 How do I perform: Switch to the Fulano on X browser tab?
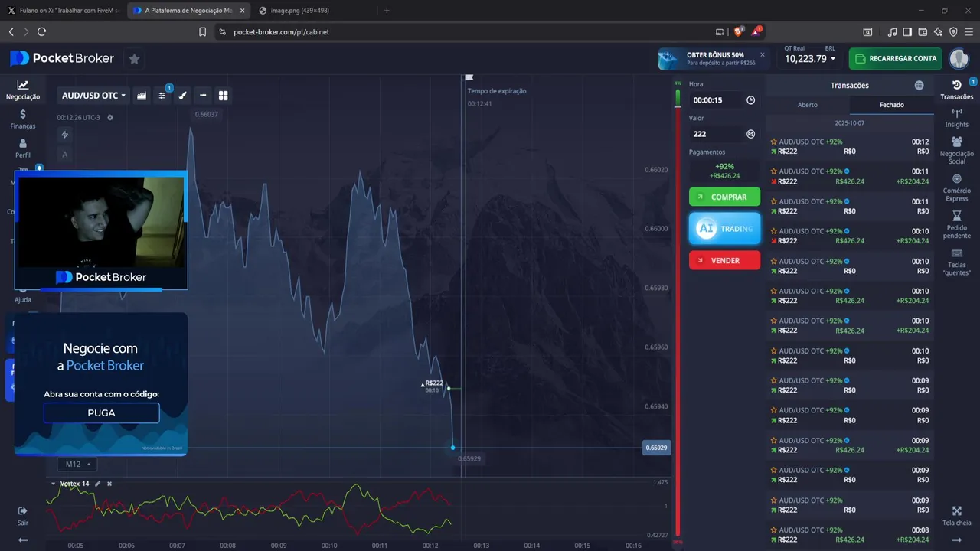[x=63, y=11]
